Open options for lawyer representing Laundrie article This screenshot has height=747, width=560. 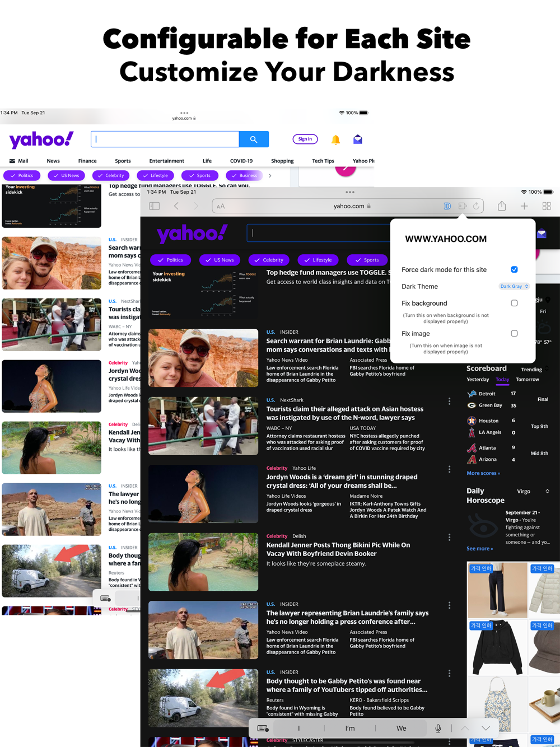pyautogui.click(x=449, y=605)
